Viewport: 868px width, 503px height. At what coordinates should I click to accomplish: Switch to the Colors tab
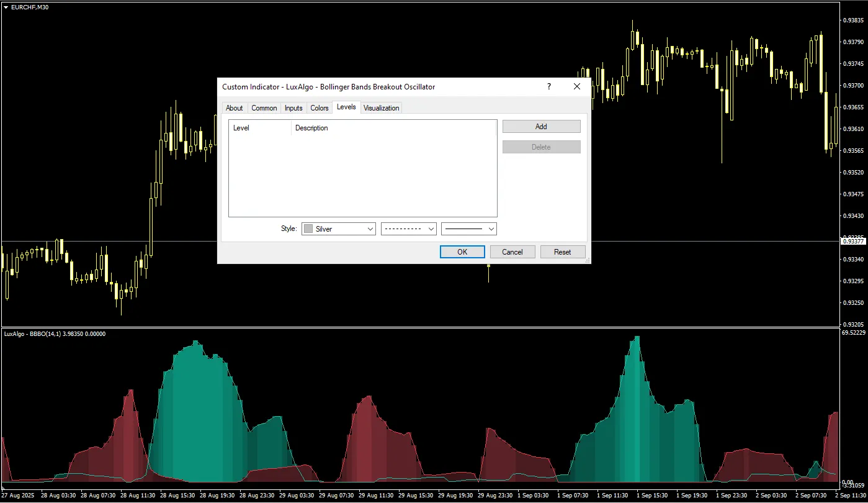[x=319, y=107]
